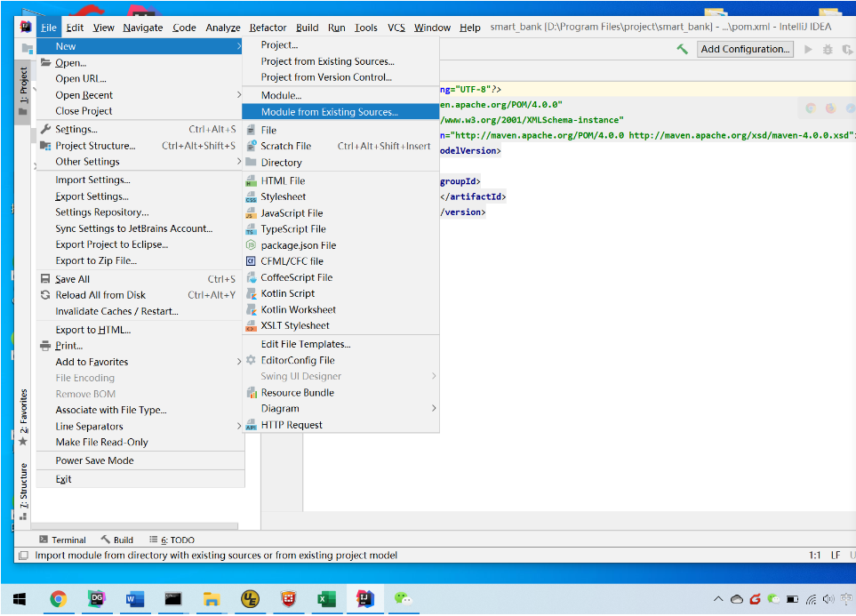Click the Settings wrench icon
The height and width of the screenshot is (616, 856).
[x=46, y=130]
